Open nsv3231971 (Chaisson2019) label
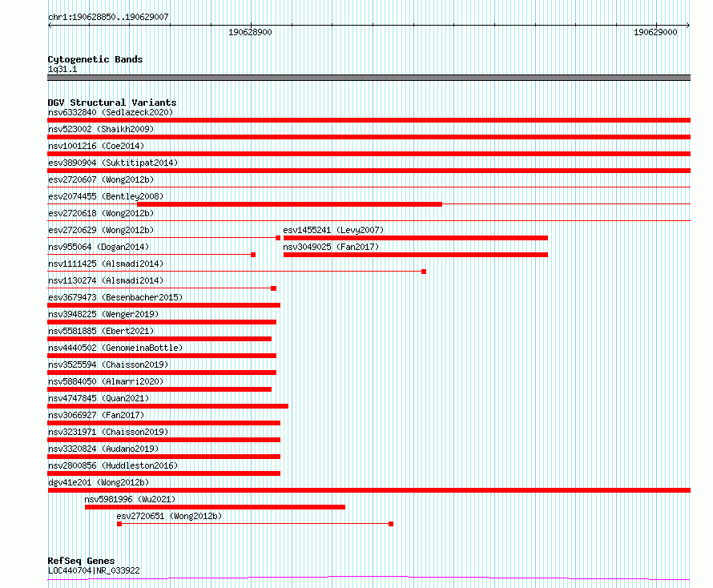The image size is (713, 588). click(x=108, y=432)
